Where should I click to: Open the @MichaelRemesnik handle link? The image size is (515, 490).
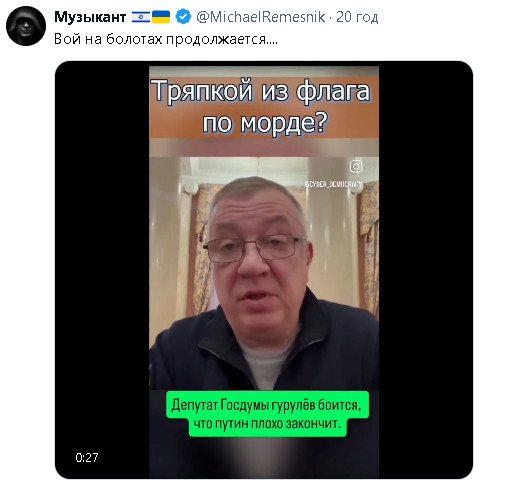pos(261,17)
